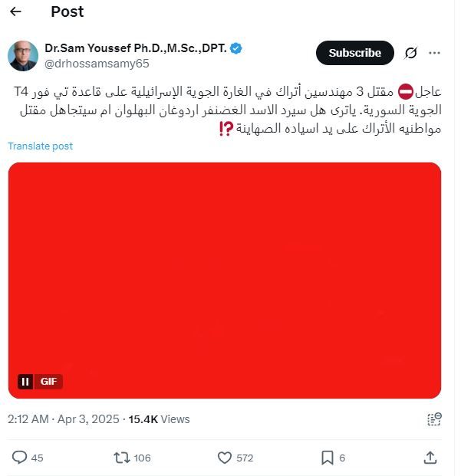Open the Grok explain slash-circle icon
Viewport: 461px width, 476px height.
(410, 53)
